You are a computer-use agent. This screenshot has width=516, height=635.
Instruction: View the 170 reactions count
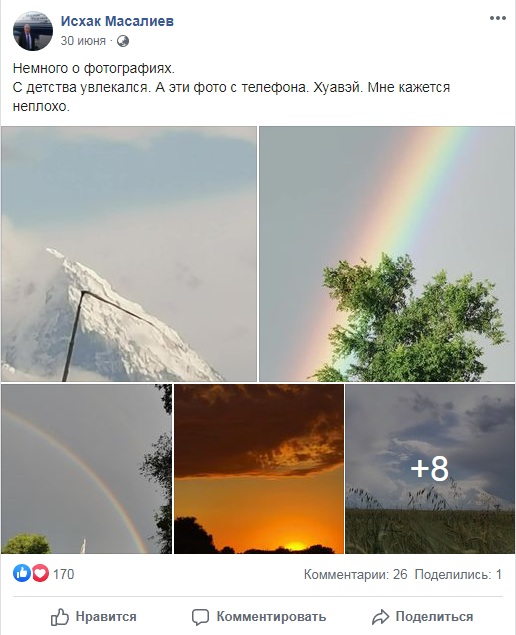coord(64,574)
